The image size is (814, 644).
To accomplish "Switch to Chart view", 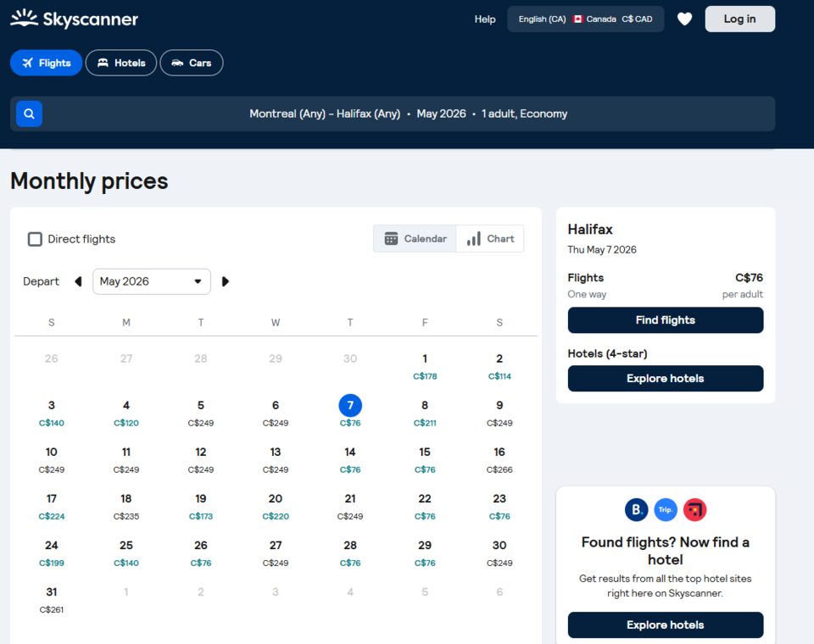I will [x=490, y=239].
